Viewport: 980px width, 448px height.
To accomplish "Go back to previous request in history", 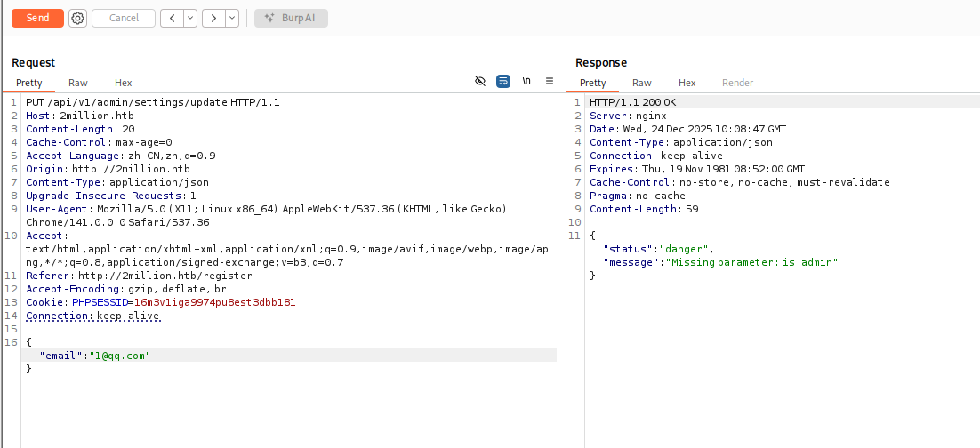I will click(172, 18).
